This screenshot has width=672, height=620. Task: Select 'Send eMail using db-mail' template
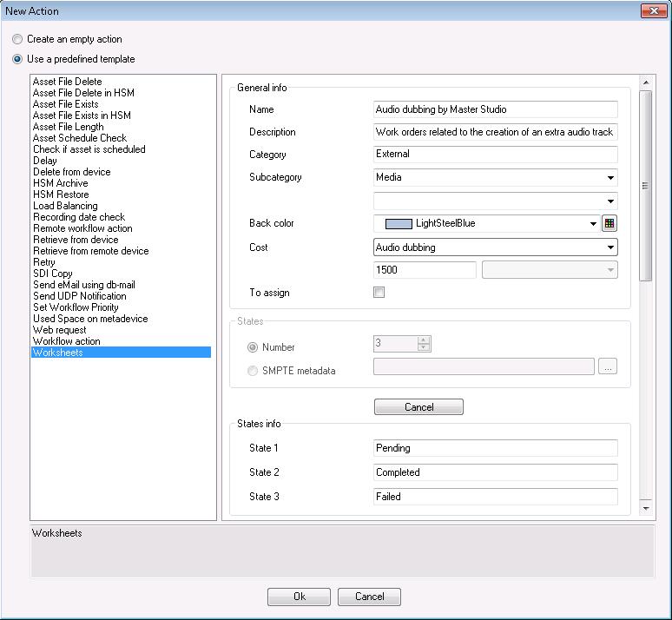83,285
